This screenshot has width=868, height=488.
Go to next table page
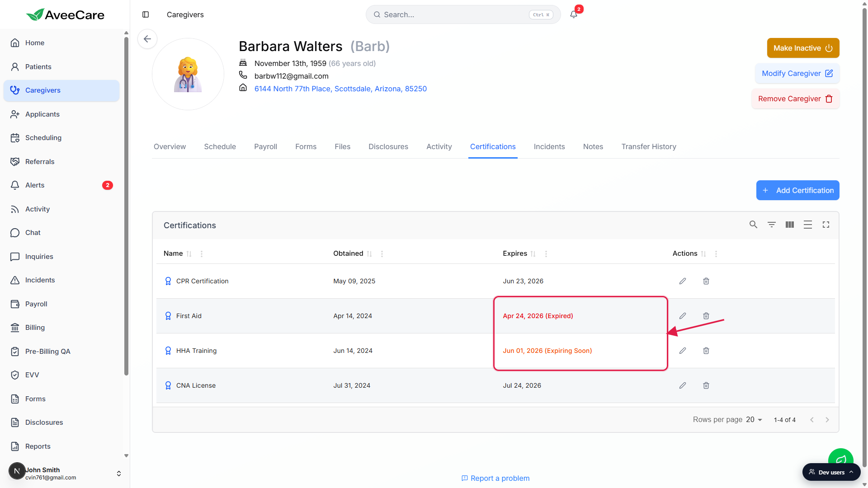point(827,420)
